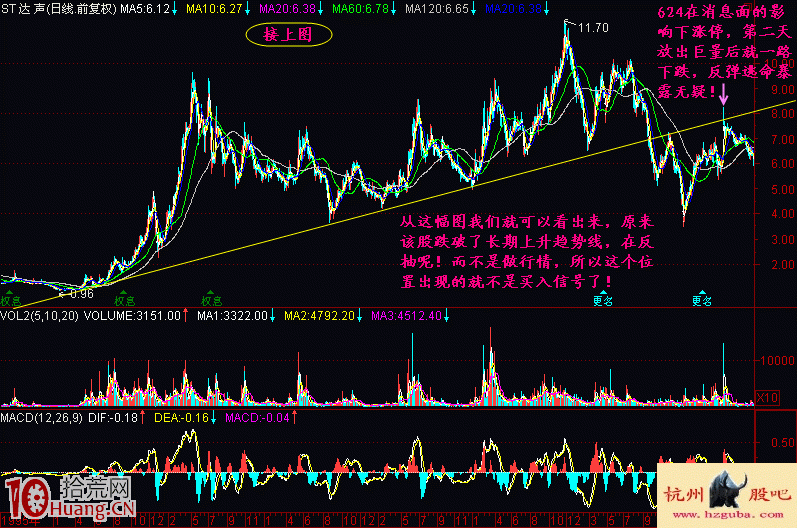
Task: Click the magenta MACD:-0.04 value
Action: point(257,418)
